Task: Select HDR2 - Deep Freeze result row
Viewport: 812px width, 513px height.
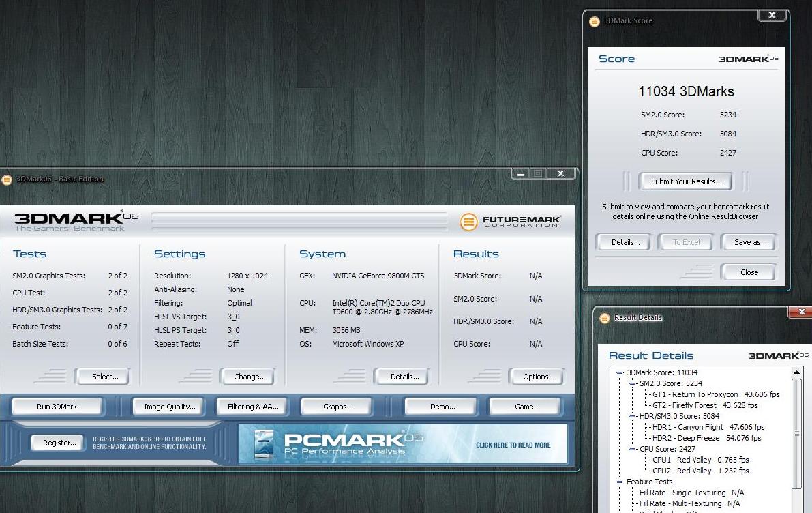Action: point(706,438)
